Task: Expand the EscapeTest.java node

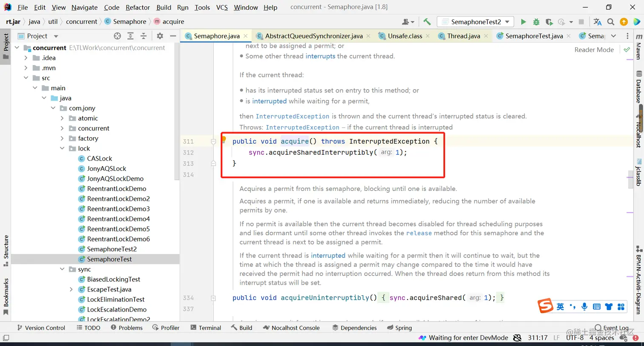Action: (71, 289)
